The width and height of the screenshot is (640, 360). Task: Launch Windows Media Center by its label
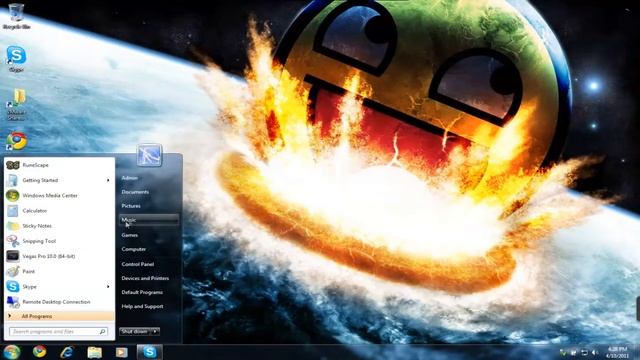[x=50, y=196]
